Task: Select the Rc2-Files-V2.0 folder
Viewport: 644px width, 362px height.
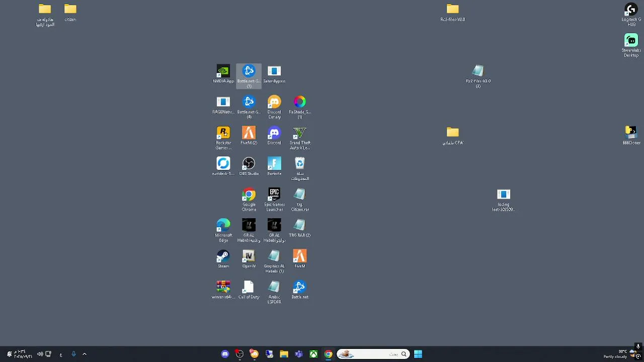Action: 453,13
